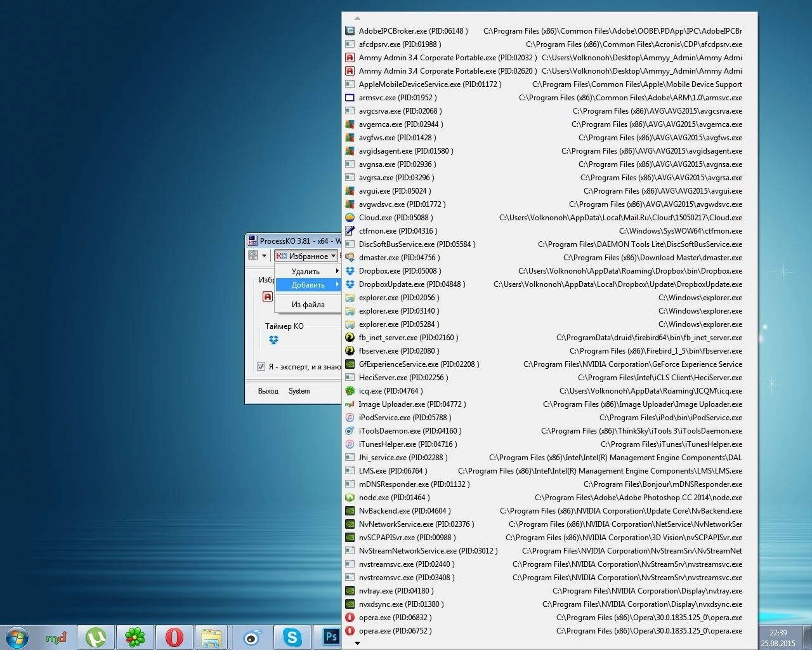The image size is (812, 650).
Task: Expand the Удалить submenu
Action: coord(308,271)
